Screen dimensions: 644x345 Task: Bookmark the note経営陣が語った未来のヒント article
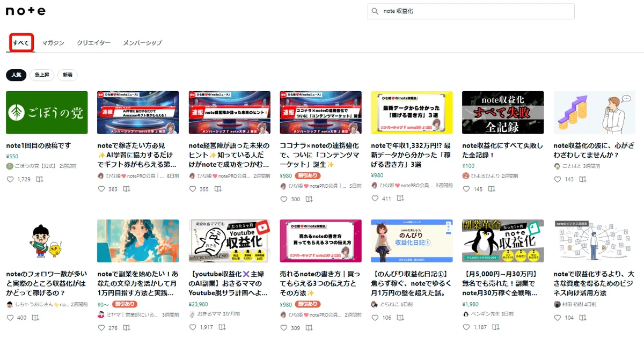tap(218, 189)
